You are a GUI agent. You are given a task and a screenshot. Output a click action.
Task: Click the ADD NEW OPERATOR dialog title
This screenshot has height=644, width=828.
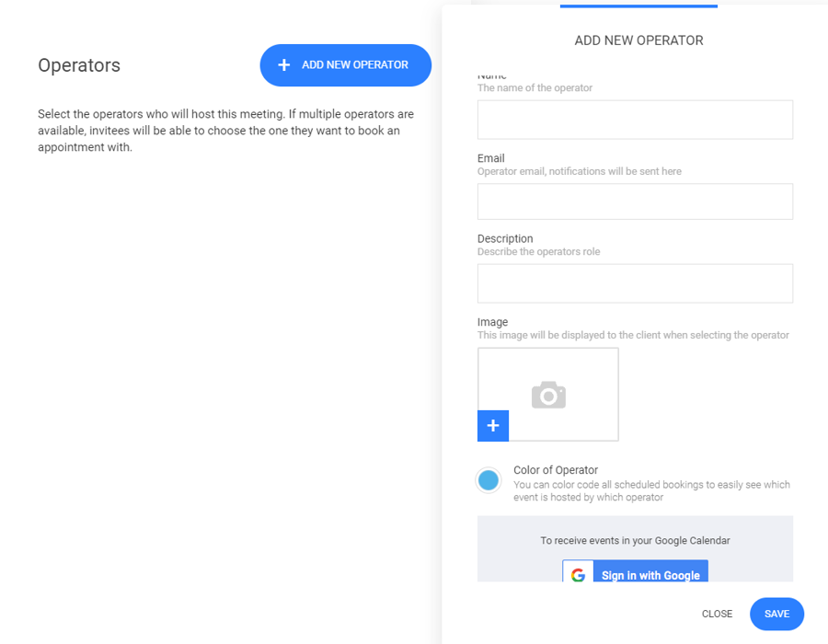[x=638, y=40]
